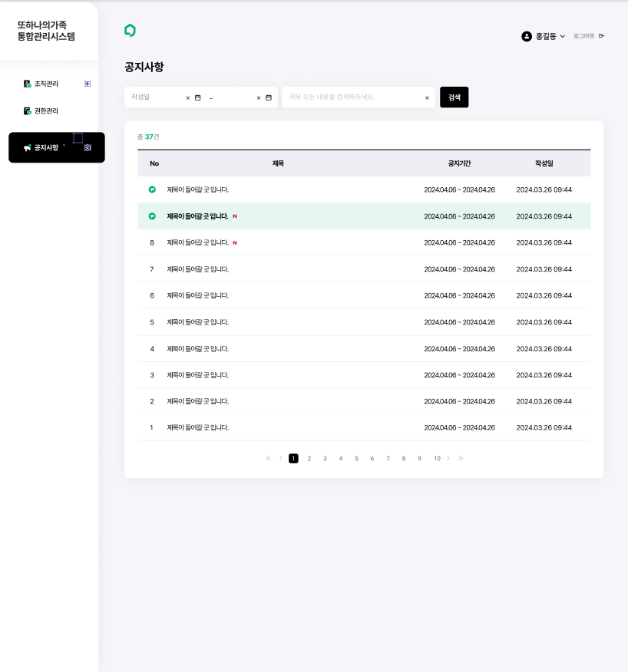Go to page 8 in pagination

(404, 459)
